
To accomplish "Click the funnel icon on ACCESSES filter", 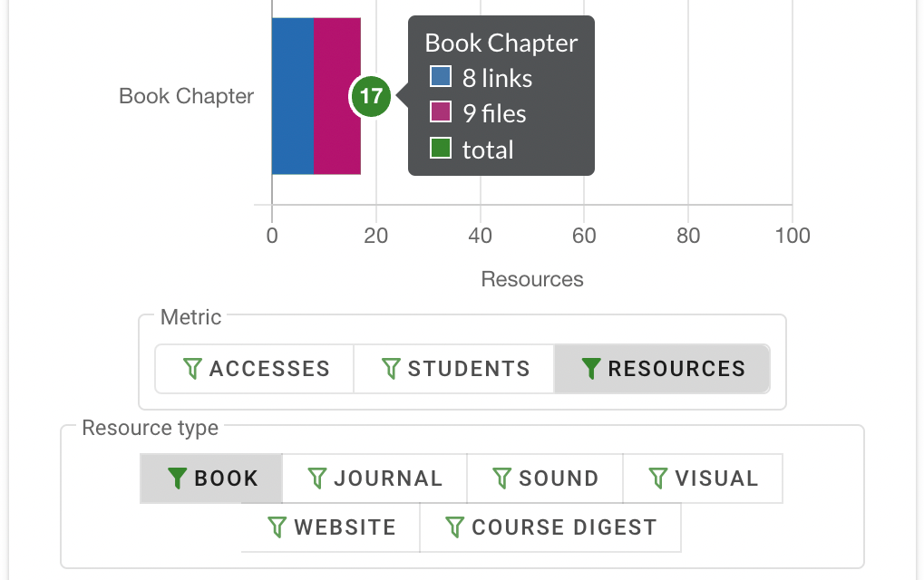I will [x=193, y=368].
